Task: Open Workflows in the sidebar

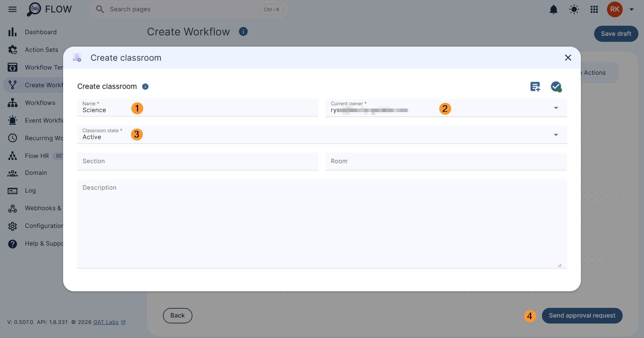Action: (x=40, y=103)
